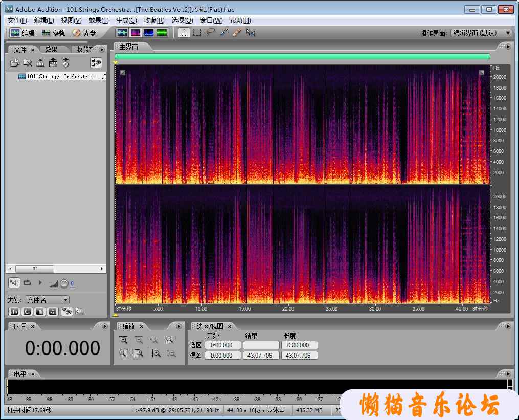Viewport: 519px width, 420px height.
Task: Click Zoom To Selection icon
Action: click(x=169, y=340)
